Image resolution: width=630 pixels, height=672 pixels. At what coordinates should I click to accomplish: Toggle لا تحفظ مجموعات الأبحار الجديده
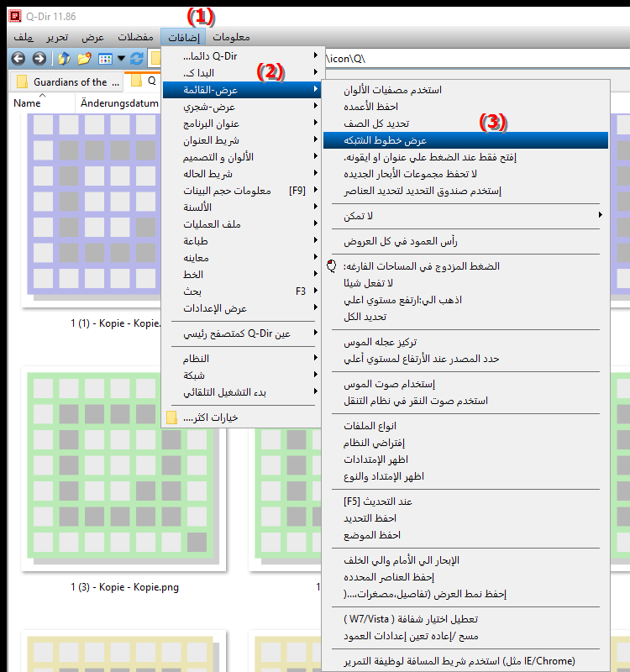(466, 174)
